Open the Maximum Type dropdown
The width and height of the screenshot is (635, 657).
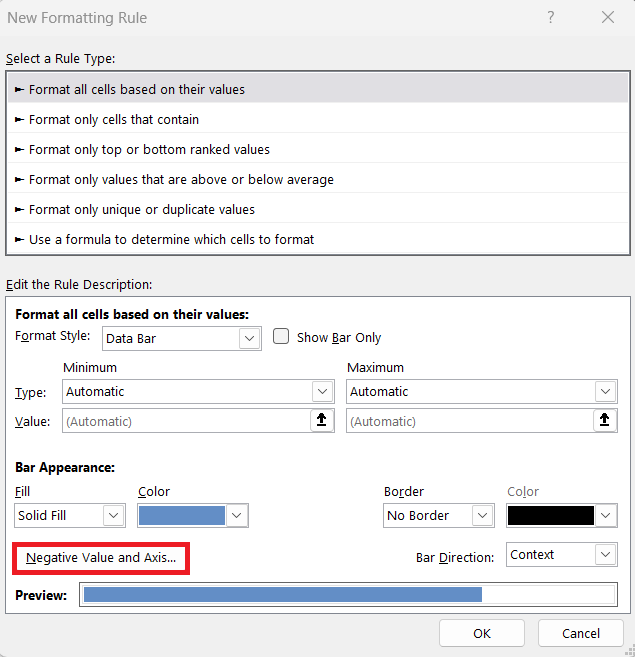(482, 391)
